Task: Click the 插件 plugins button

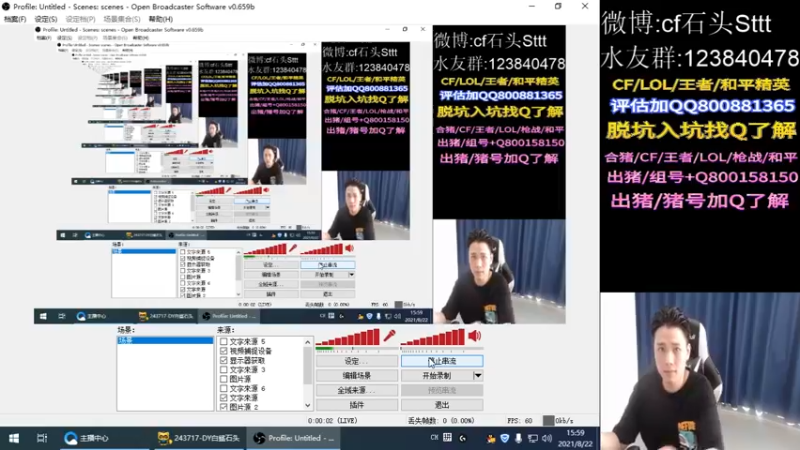Action: point(357,405)
